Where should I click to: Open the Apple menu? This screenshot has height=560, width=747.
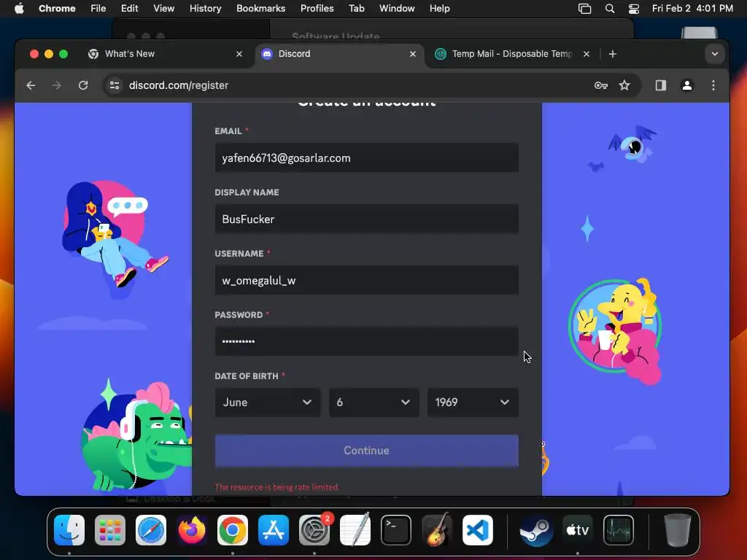(x=19, y=9)
